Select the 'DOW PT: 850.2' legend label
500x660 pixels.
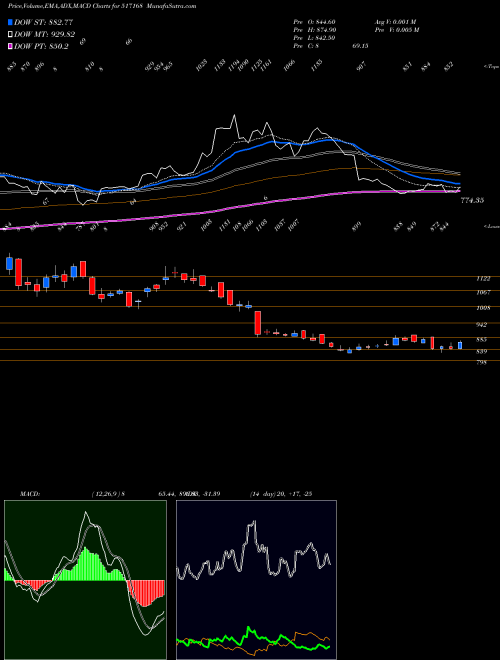tap(41, 47)
